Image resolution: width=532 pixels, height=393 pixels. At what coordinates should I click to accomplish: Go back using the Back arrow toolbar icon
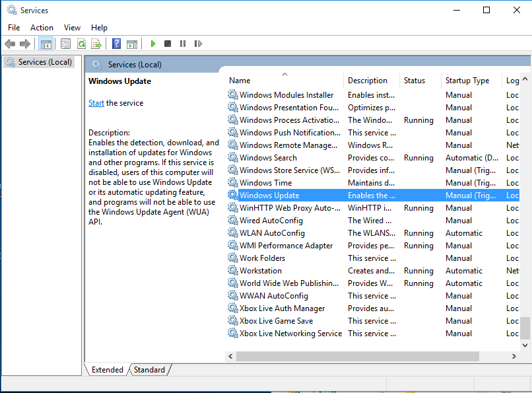(10, 44)
